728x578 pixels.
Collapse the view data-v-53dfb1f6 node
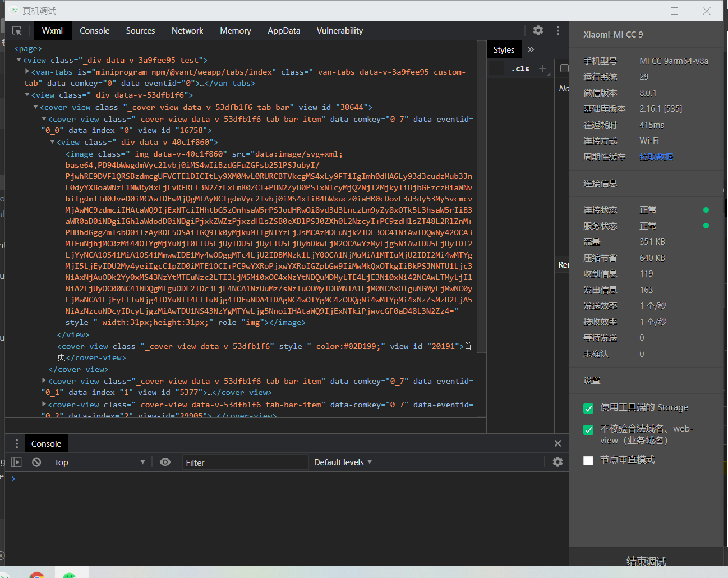(27, 94)
